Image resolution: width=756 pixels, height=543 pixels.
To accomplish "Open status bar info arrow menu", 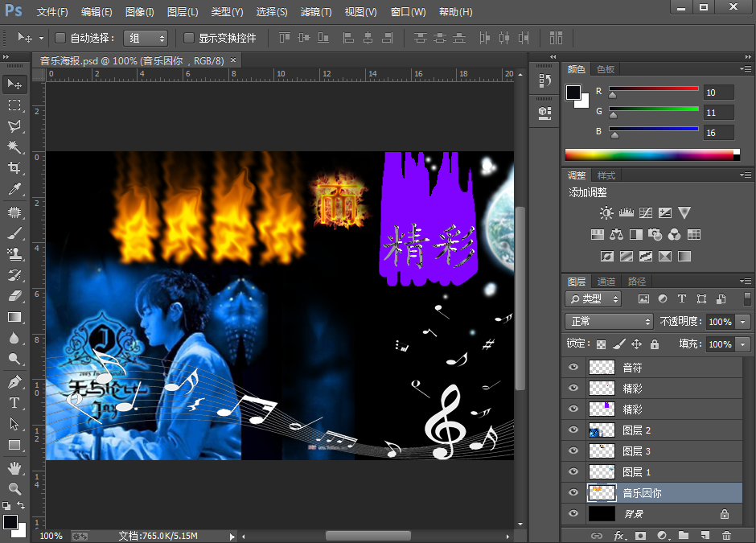I will point(232,537).
